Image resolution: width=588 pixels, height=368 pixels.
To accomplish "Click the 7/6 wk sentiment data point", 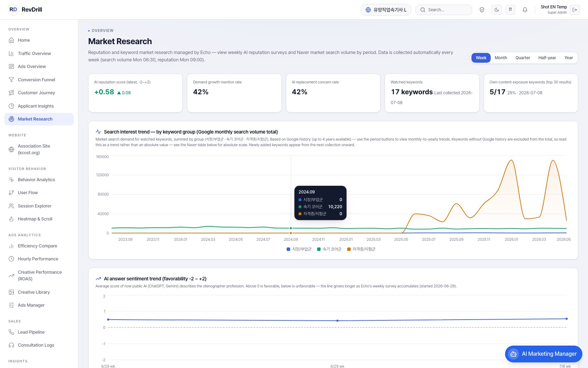I will [566, 319].
